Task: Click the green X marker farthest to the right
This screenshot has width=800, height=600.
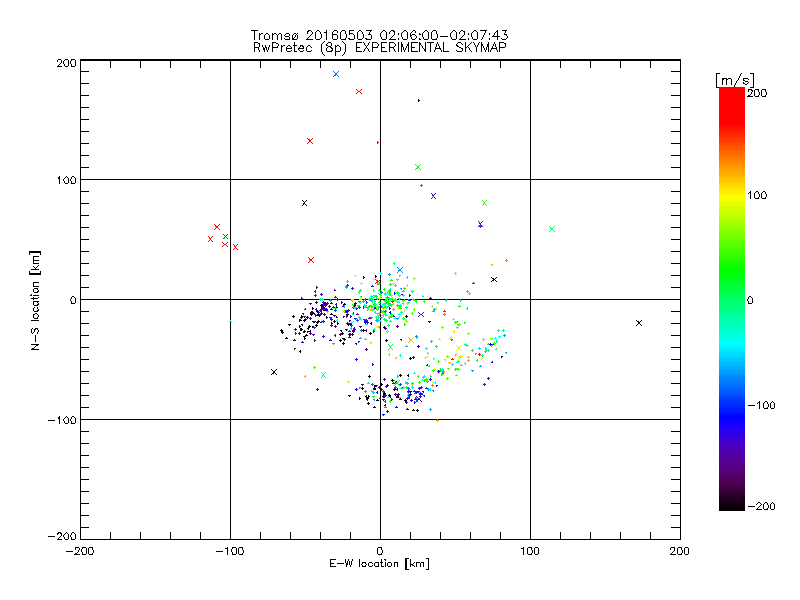Action: click(x=552, y=229)
